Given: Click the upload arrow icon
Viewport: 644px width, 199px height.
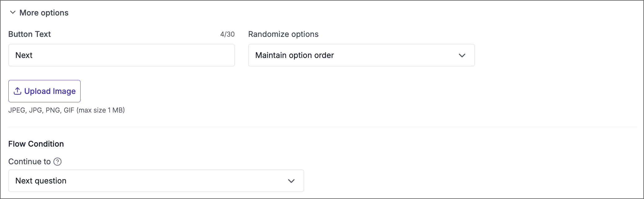Looking at the screenshot, I should [x=18, y=91].
